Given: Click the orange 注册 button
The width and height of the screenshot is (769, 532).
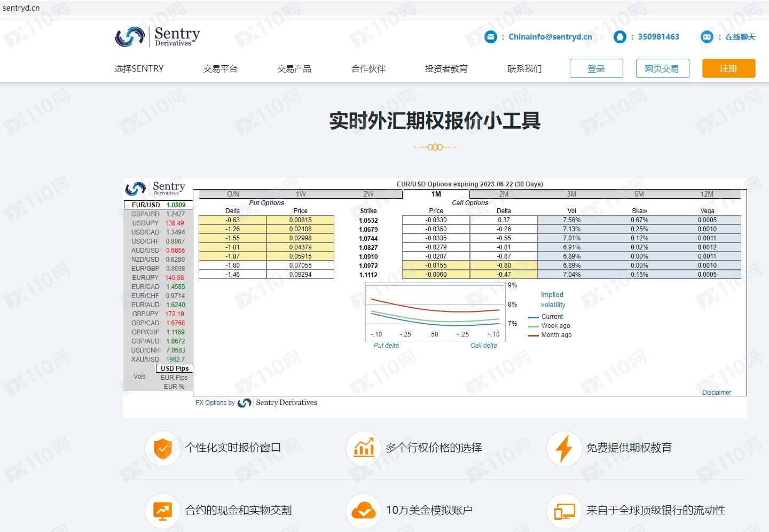Looking at the screenshot, I should 728,68.
